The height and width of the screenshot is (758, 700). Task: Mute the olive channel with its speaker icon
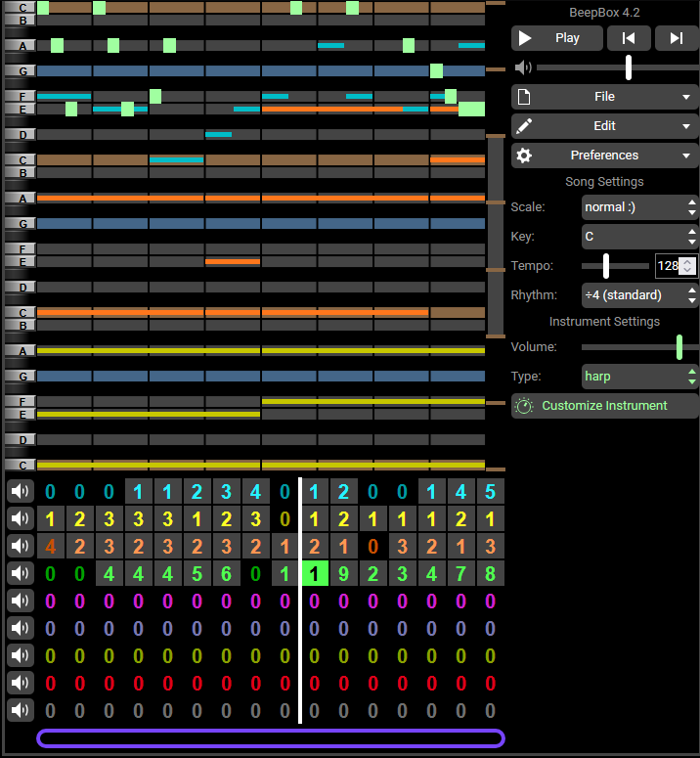[x=21, y=655]
